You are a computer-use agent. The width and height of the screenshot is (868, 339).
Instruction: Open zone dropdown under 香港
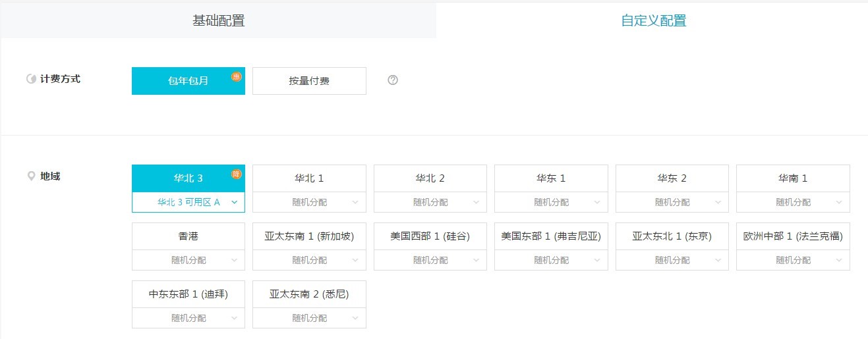tap(188, 260)
